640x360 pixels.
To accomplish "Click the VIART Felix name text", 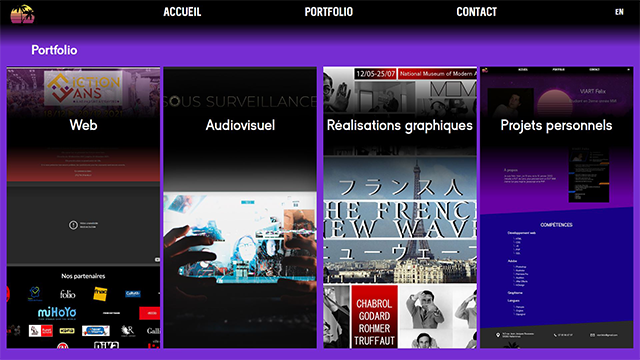I will pos(593,91).
